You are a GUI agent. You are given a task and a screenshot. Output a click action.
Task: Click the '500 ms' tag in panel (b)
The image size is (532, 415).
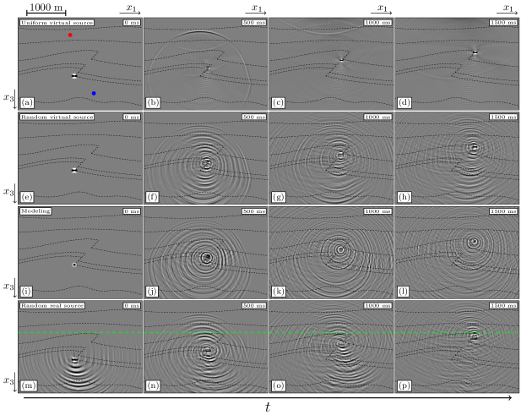pos(253,23)
